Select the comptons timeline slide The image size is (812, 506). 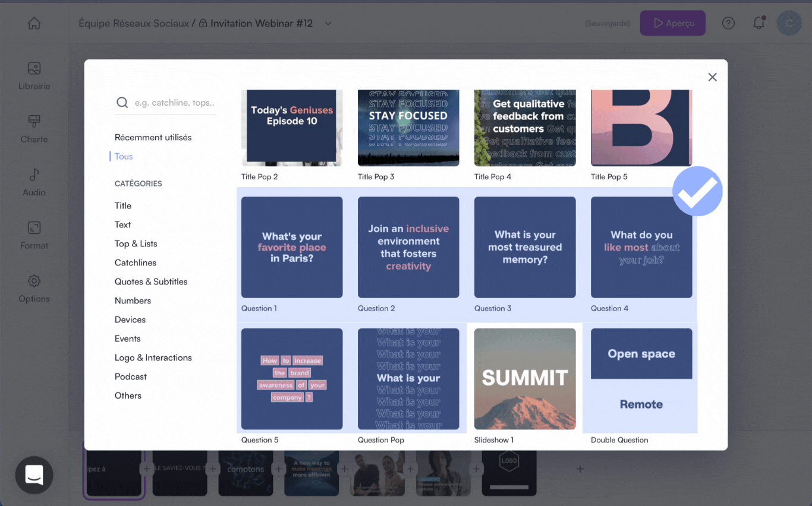[x=246, y=472]
